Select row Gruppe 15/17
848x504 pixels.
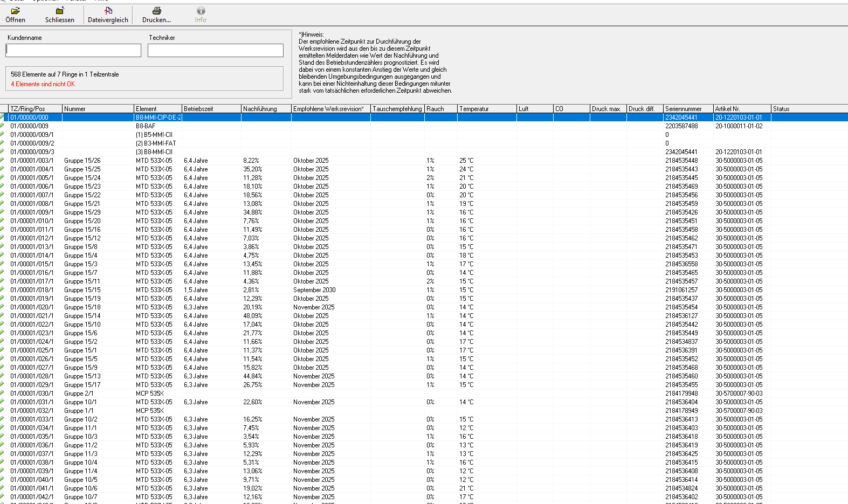(x=424, y=385)
